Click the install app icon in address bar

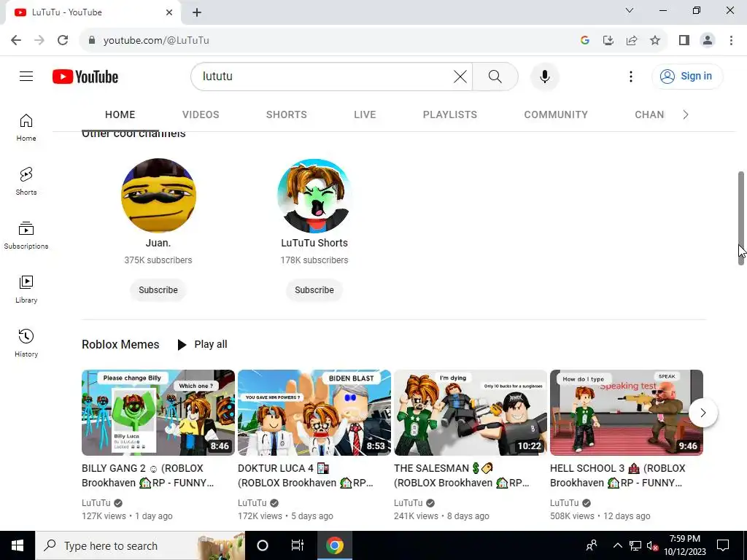click(x=608, y=40)
